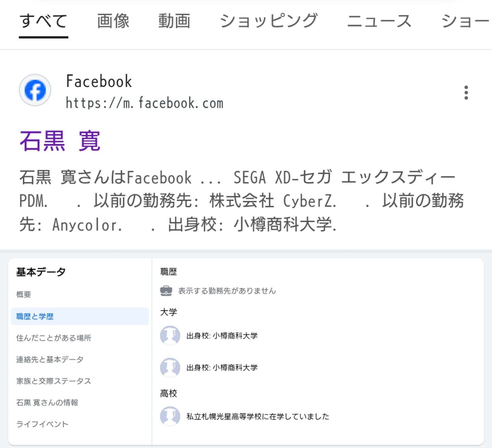This screenshot has height=448, width=492.
Task: Open the 動画 search tab
Action: click(174, 21)
